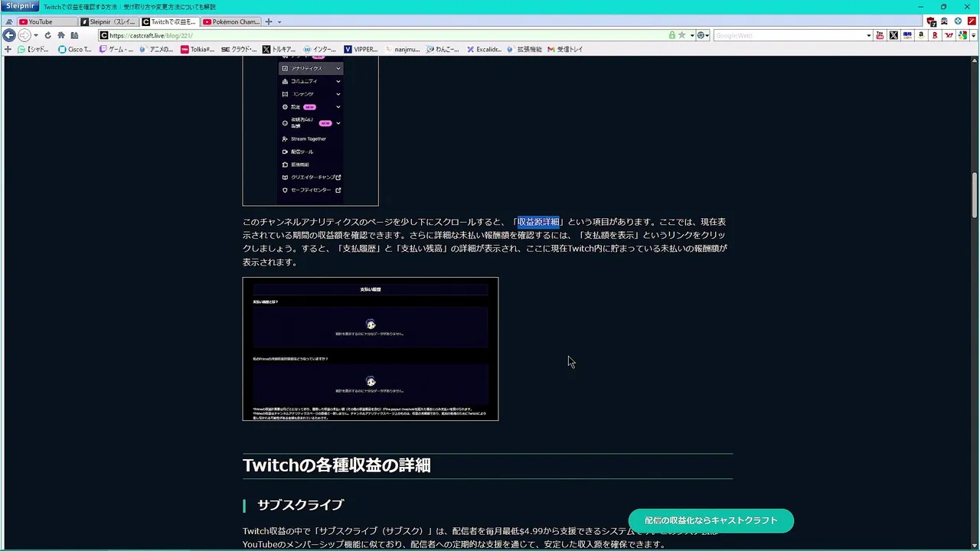
Task: Open the わんこー... bookmark
Action: point(443,49)
